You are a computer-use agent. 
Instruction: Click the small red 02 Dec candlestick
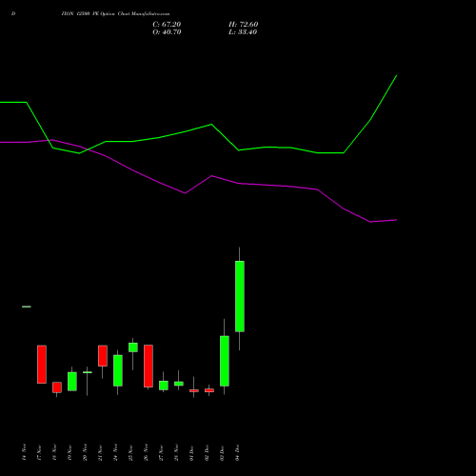point(209,390)
